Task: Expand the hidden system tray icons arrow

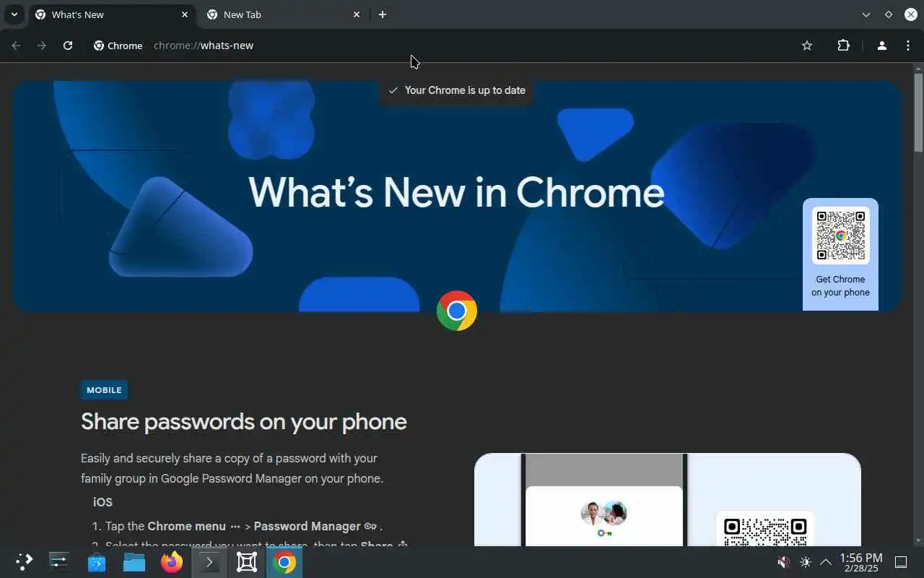Action: (x=826, y=562)
